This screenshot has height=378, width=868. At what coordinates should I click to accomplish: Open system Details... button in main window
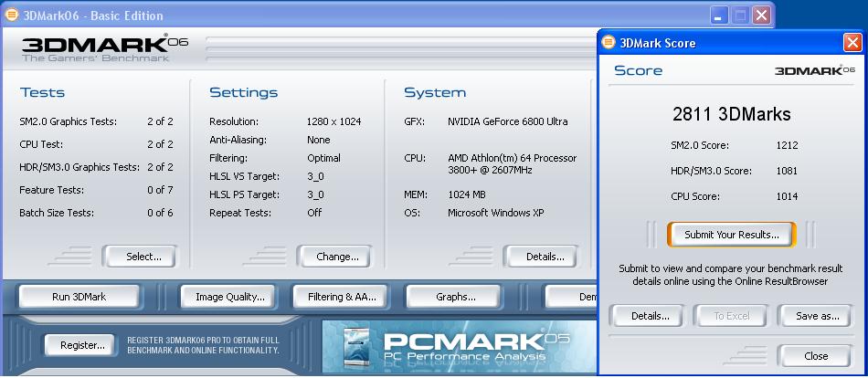pyautogui.click(x=540, y=257)
